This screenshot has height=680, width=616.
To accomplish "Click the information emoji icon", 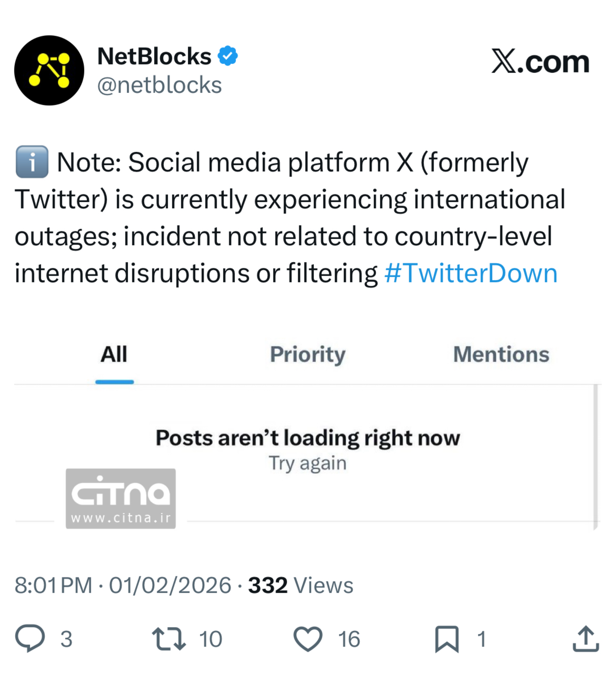I will coord(32,162).
